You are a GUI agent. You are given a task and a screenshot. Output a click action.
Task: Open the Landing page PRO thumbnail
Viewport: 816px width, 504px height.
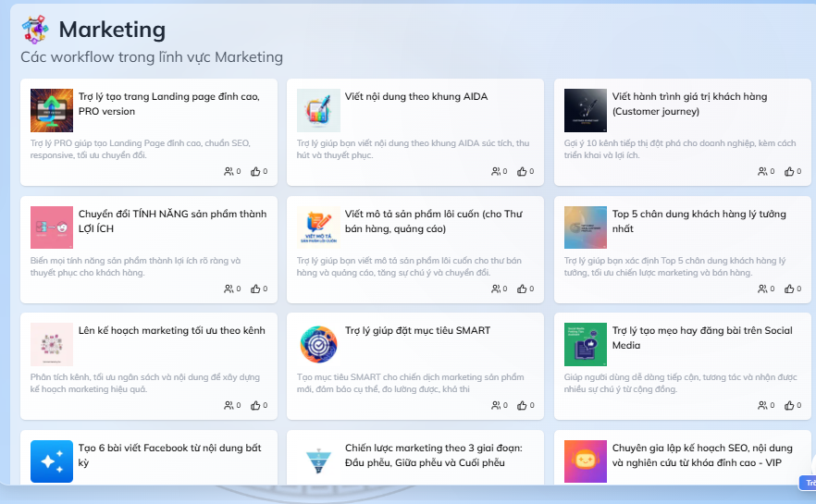pos(52,110)
